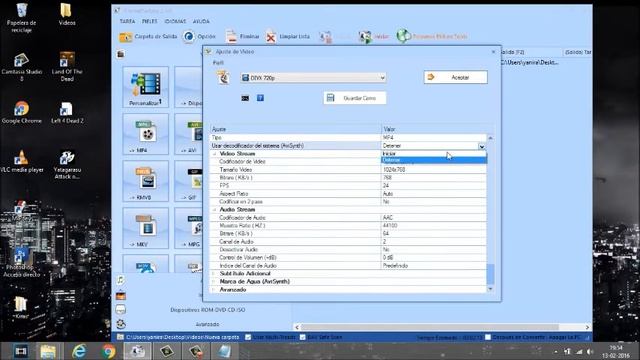Image resolution: width=640 pixels, height=360 pixels.
Task: Click the Aspect Ratio Auto value
Action: tap(434, 194)
